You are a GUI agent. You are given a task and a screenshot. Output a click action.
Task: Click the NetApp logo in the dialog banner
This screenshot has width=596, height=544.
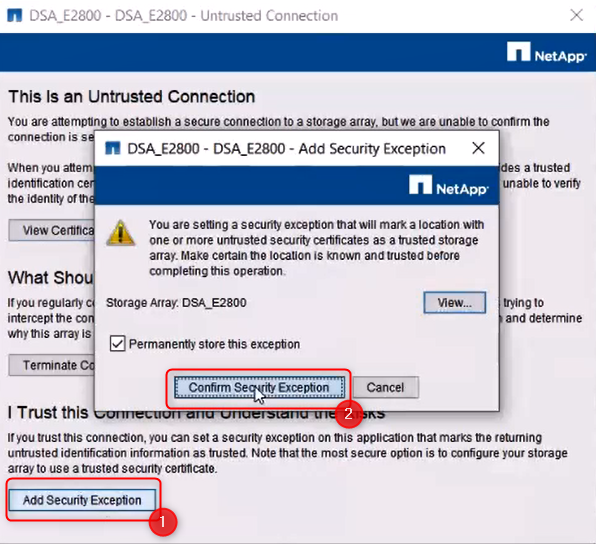pos(449,186)
